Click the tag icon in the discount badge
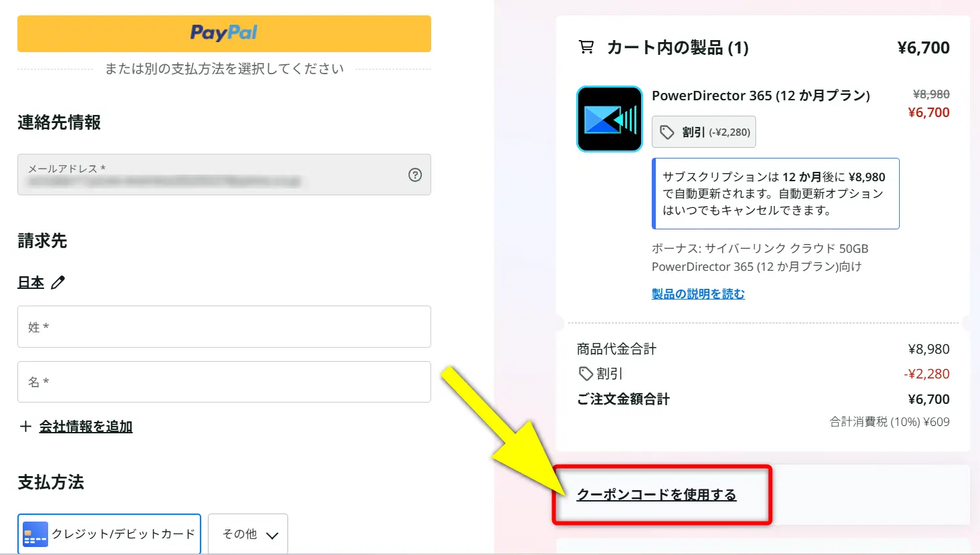 pos(667,132)
